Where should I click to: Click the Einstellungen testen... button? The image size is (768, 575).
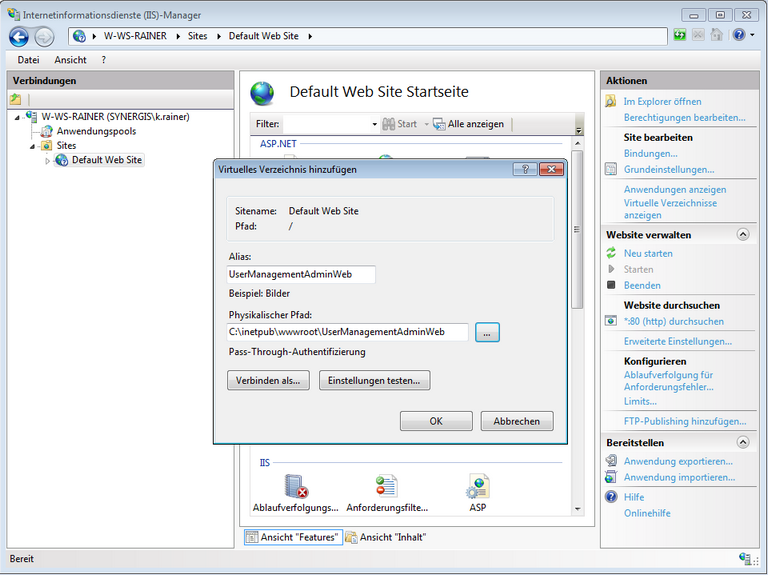(x=374, y=380)
